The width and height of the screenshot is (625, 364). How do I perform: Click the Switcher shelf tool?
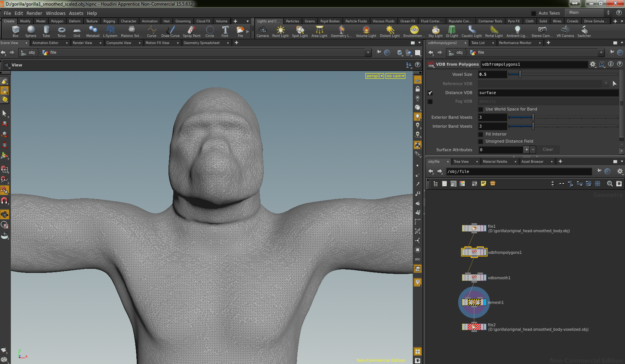coord(584,31)
